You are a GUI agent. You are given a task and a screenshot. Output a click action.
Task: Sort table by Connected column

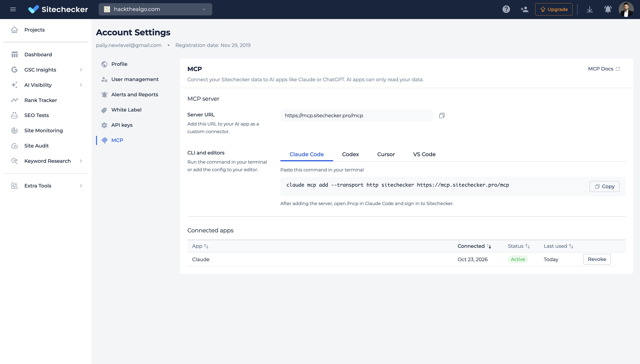pos(474,246)
